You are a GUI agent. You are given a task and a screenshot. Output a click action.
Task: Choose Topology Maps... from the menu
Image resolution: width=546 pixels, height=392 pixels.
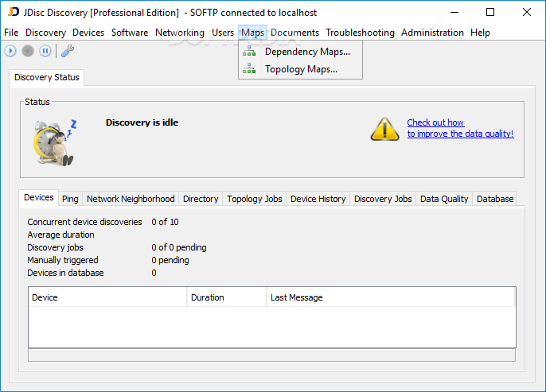[x=300, y=69]
